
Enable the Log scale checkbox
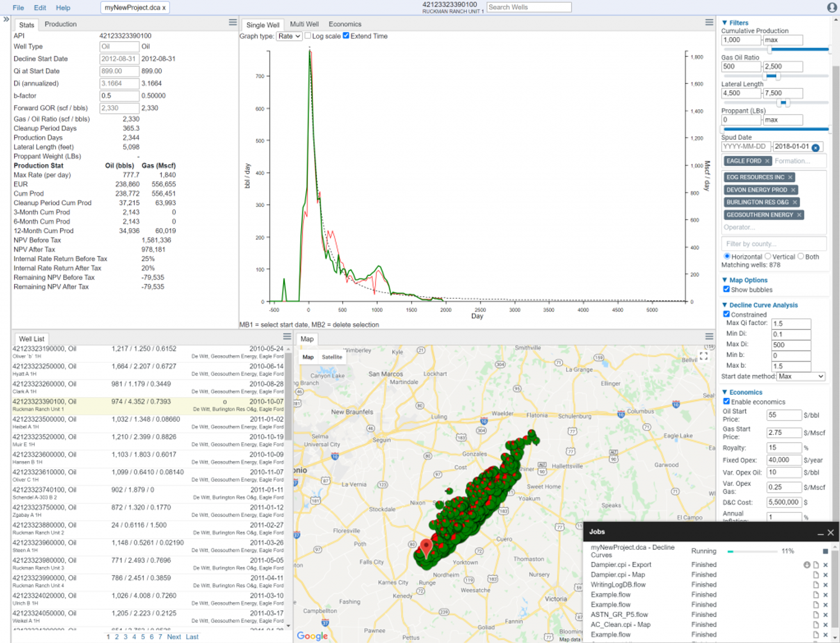308,36
